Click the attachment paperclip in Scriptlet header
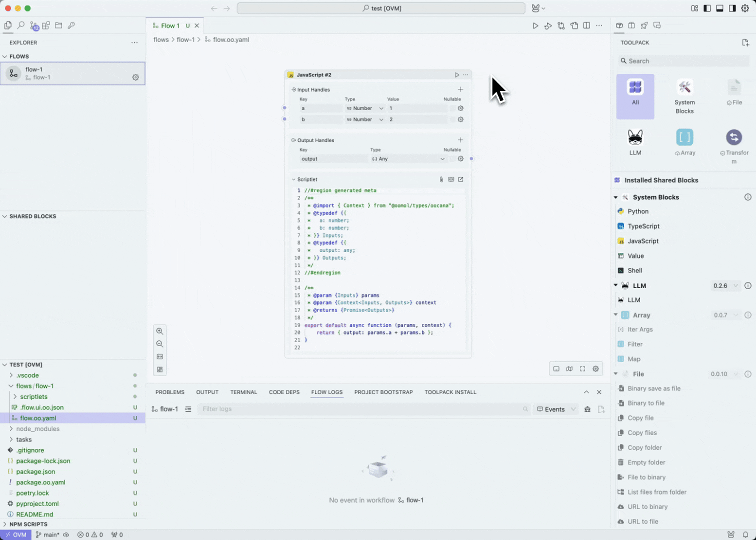 [441, 179]
